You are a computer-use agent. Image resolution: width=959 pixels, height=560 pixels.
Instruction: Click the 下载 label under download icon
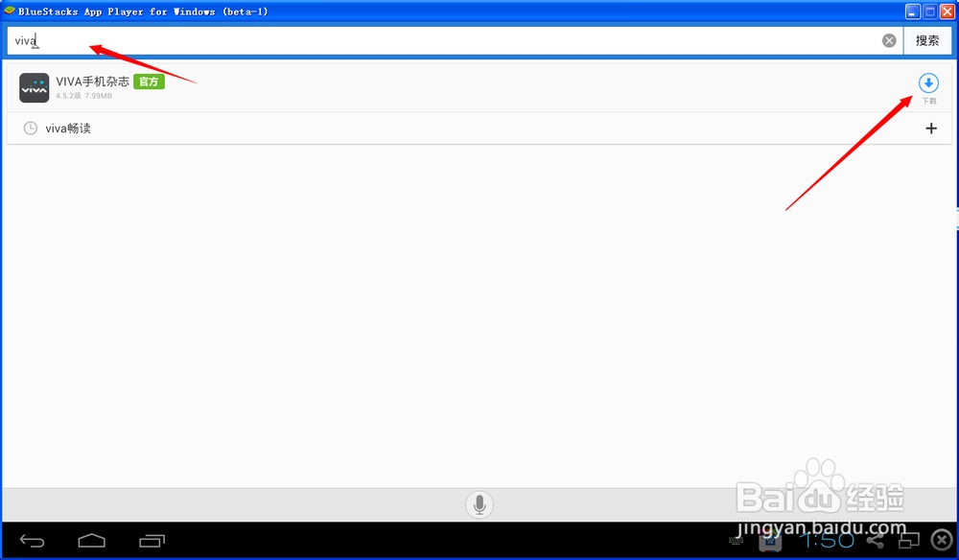point(929,101)
